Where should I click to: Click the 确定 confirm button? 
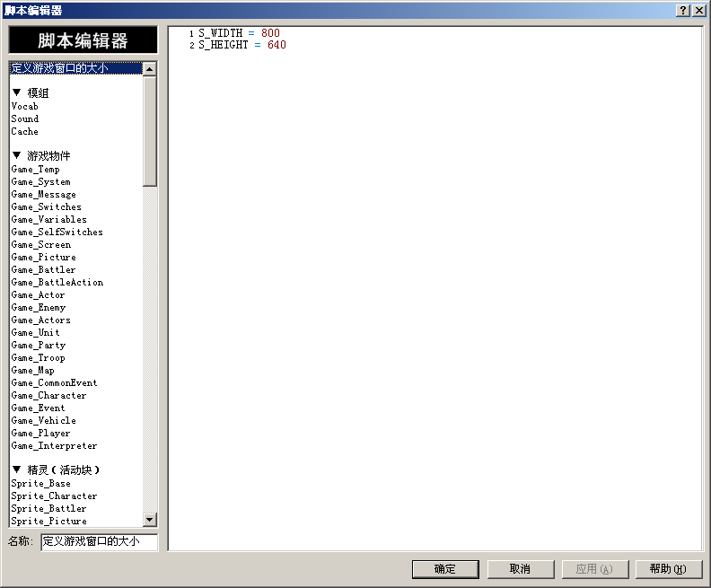point(445,569)
